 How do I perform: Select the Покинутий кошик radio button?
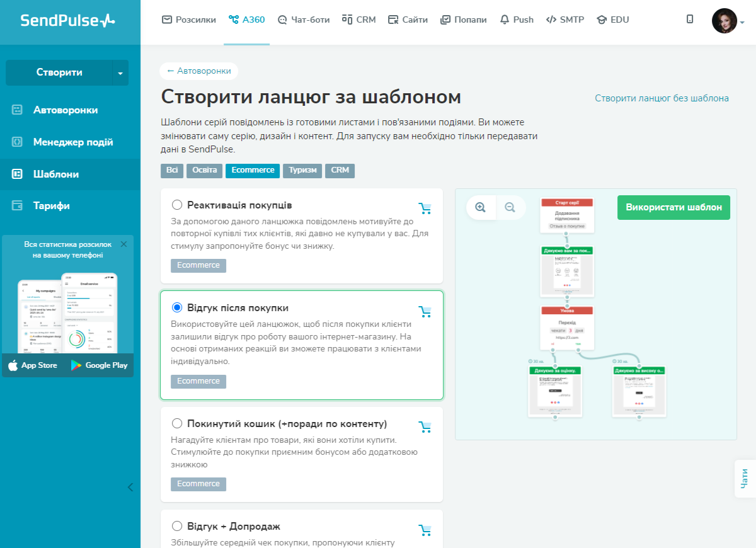tap(177, 423)
